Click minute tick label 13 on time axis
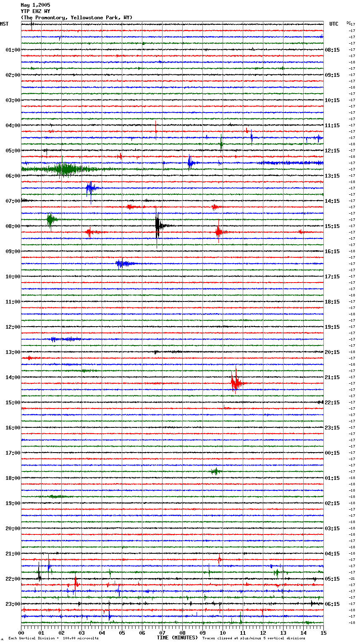 283,633
